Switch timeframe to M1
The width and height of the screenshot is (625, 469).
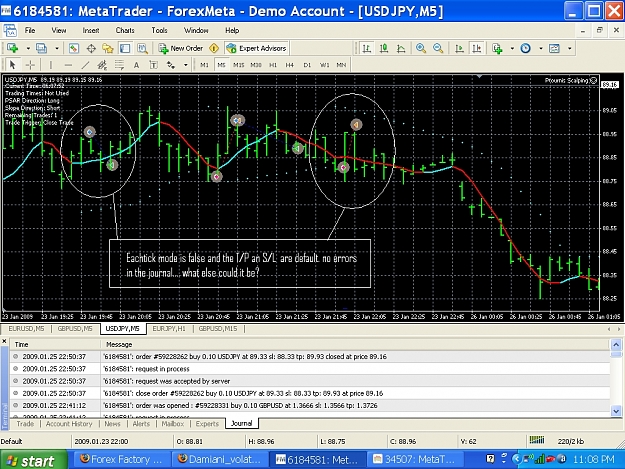coord(204,65)
